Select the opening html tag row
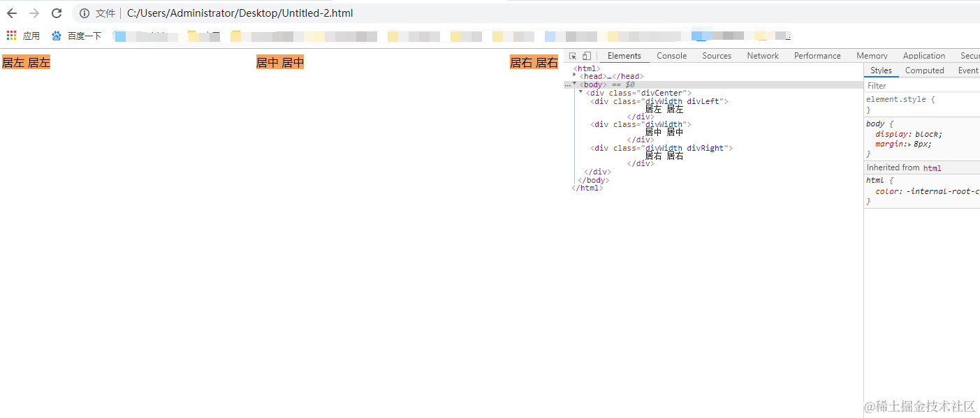The height and width of the screenshot is (418, 980). [x=587, y=68]
